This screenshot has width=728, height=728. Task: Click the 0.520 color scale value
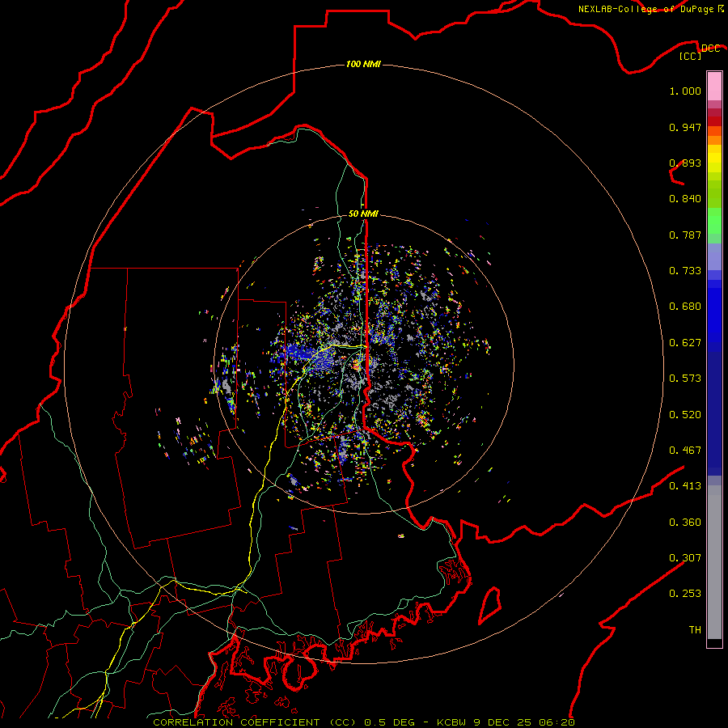[x=685, y=415]
